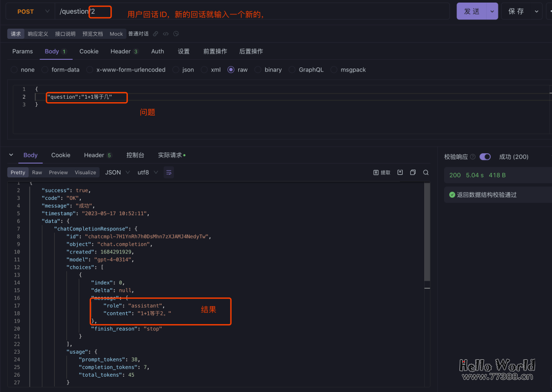
Task: Click the request URL input field
Action: [204, 11]
